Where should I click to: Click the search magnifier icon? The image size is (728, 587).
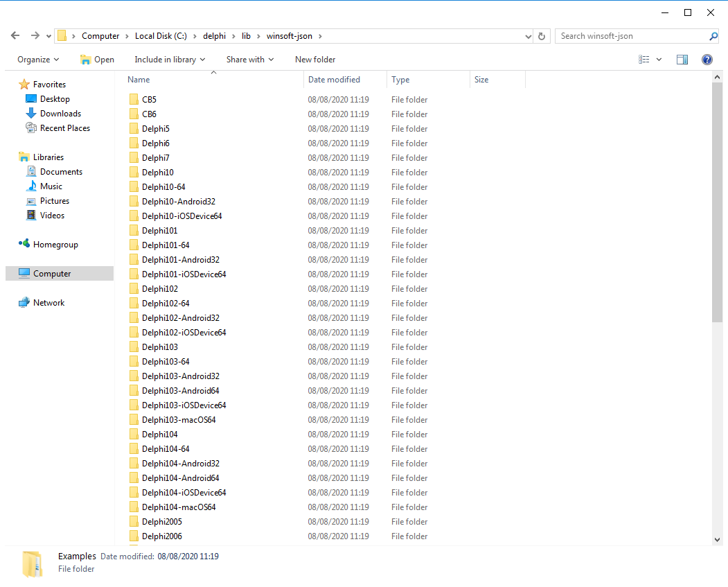click(713, 36)
